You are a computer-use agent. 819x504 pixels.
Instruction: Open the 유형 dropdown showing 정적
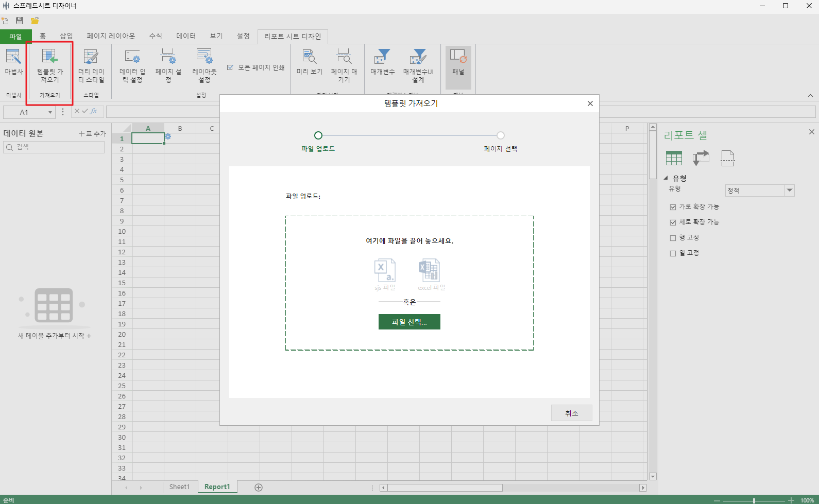tap(789, 190)
